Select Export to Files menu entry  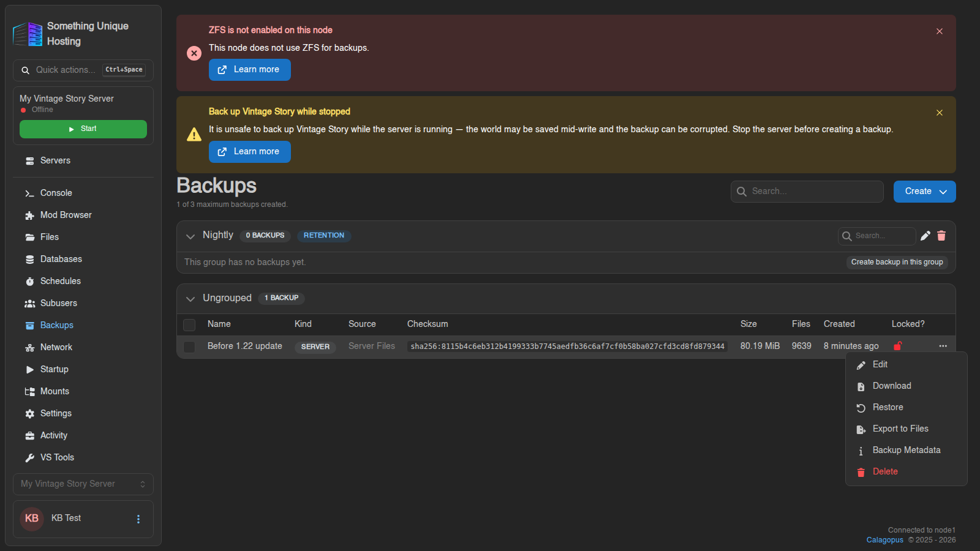[906, 429]
